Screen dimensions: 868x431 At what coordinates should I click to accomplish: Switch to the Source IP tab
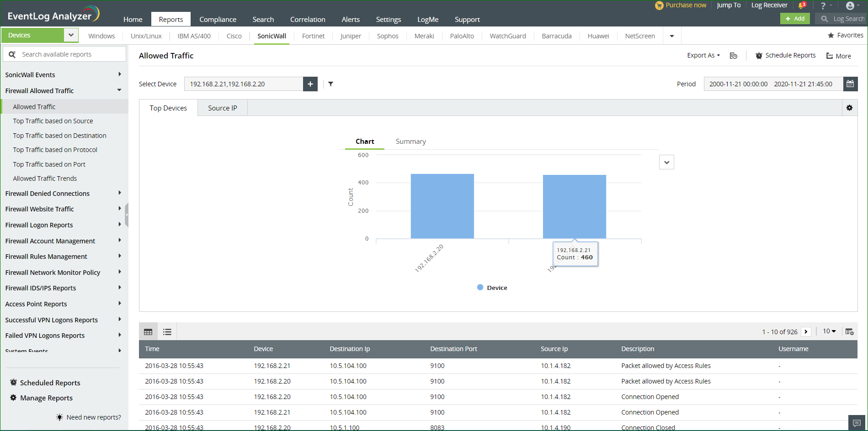click(x=223, y=108)
